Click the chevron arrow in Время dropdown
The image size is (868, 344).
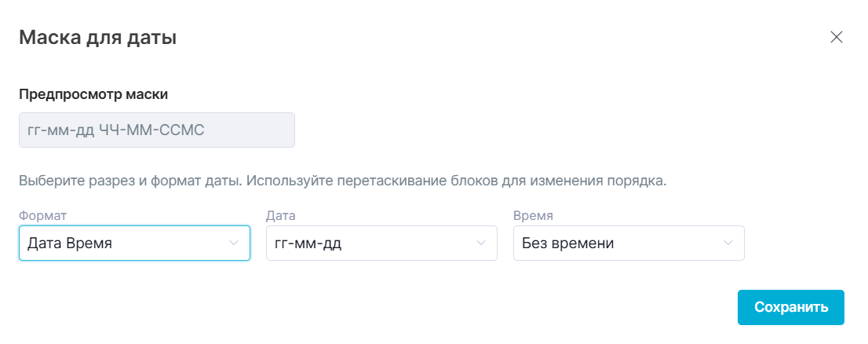coord(728,243)
